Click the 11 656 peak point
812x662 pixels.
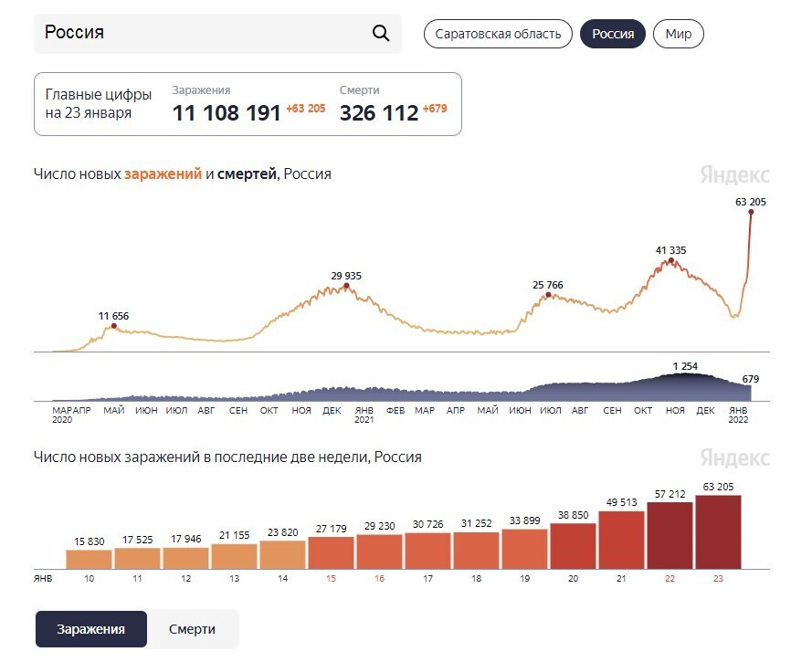pos(113,326)
